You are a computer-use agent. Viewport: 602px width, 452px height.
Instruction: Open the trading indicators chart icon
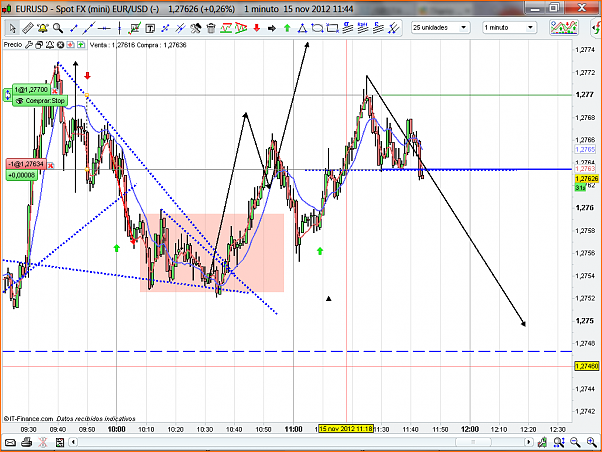pos(564,28)
